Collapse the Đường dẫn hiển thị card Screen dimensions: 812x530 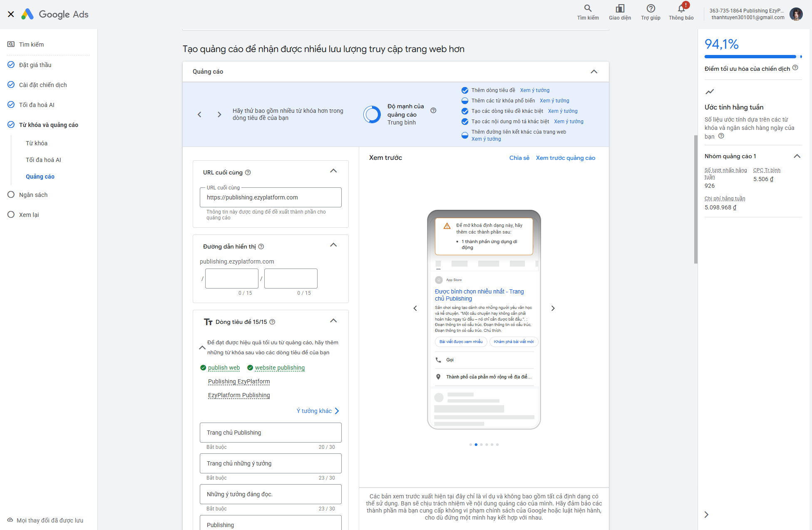333,245
